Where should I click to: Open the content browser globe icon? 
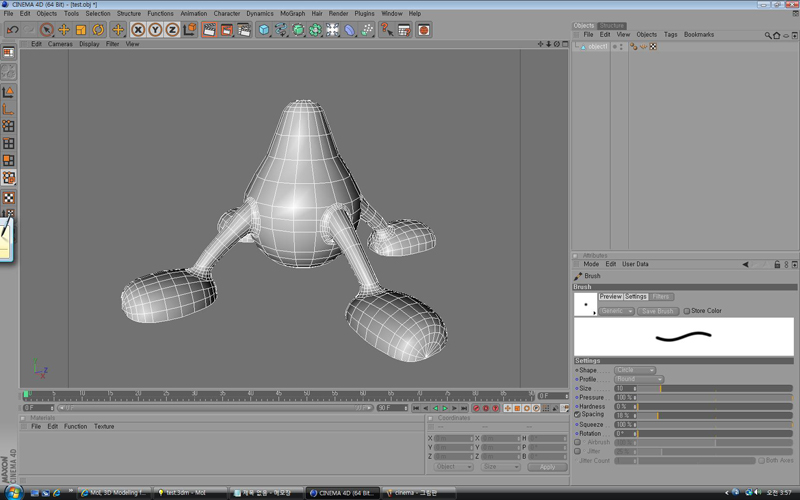click(423, 30)
